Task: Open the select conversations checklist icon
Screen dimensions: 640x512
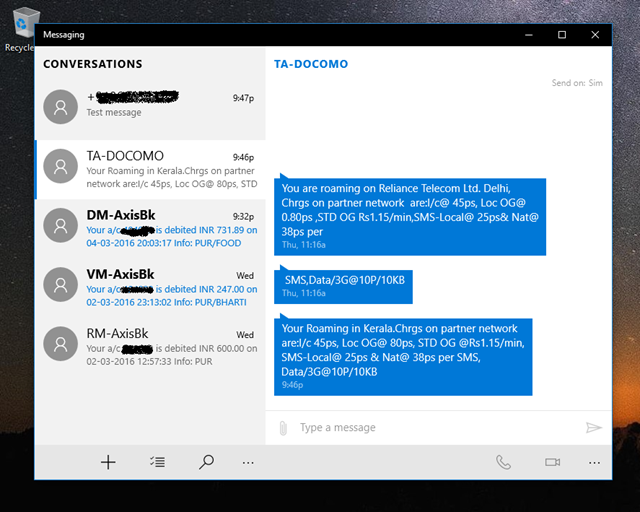Action: click(157, 462)
